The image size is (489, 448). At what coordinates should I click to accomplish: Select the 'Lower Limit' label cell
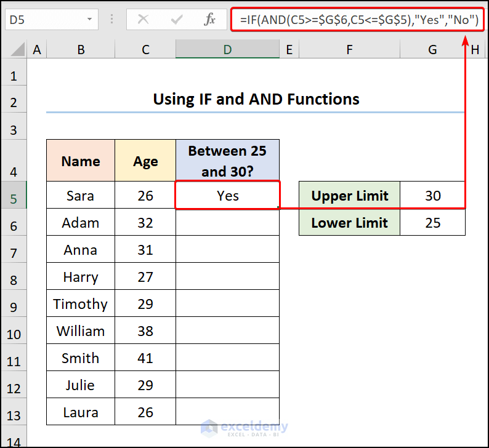coord(349,222)
